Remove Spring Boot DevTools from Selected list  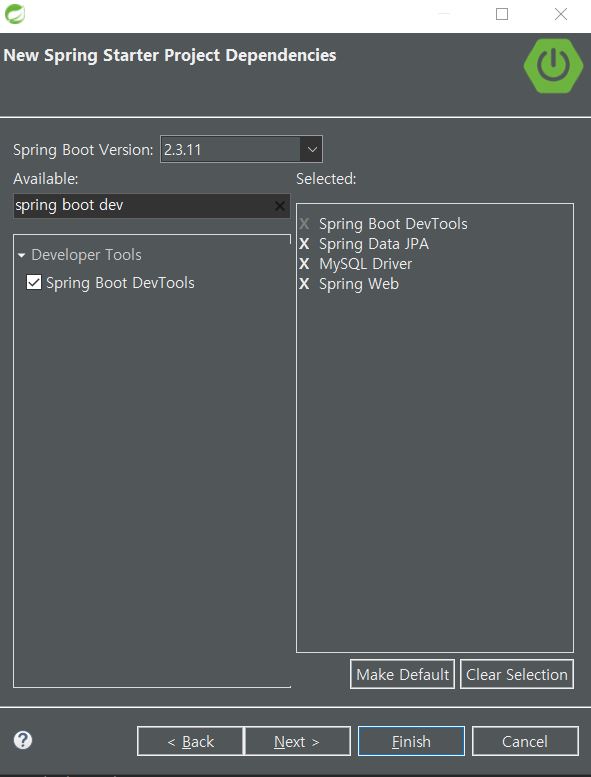point(304,223)
